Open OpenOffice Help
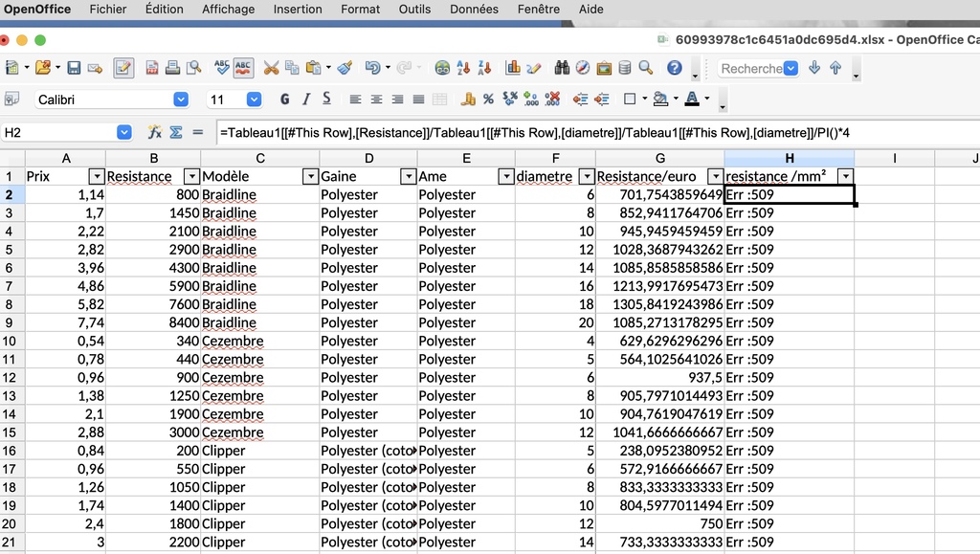This screenshot has width=980, height=554. [x=674, y=68]
